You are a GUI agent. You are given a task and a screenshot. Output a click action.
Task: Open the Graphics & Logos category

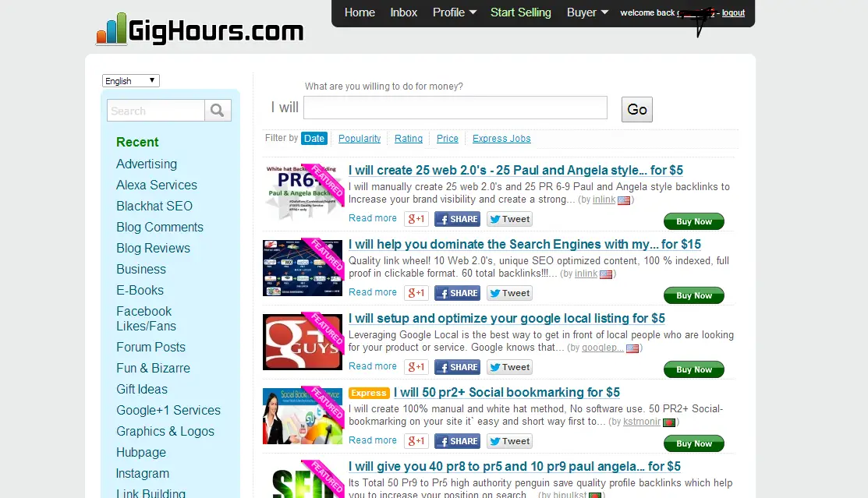tap(165, 432)
